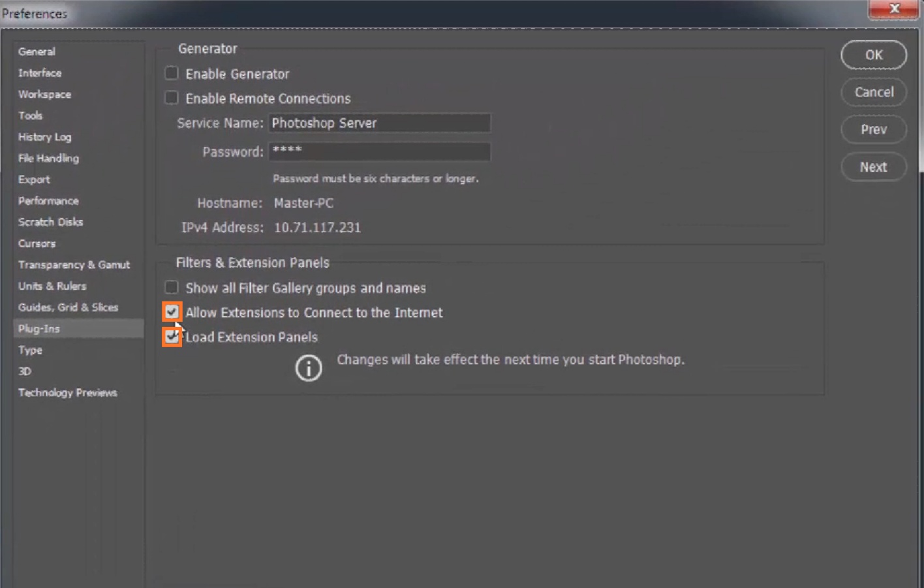Open the General preferences category
Image resolution: width=924 pixels, height=588 pixels.
click(37, 52)
